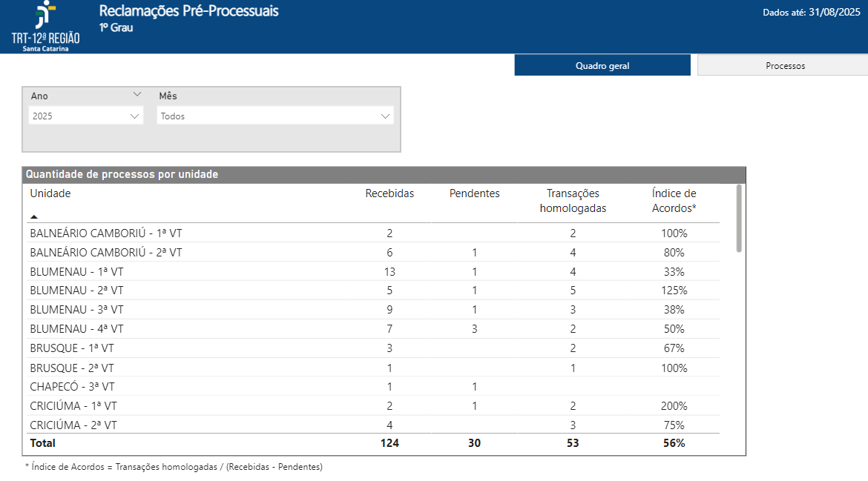The width and height of the screenshot is (868, 481).
Task: Click the Transações homologadas column header
Action: pos(573,201)
